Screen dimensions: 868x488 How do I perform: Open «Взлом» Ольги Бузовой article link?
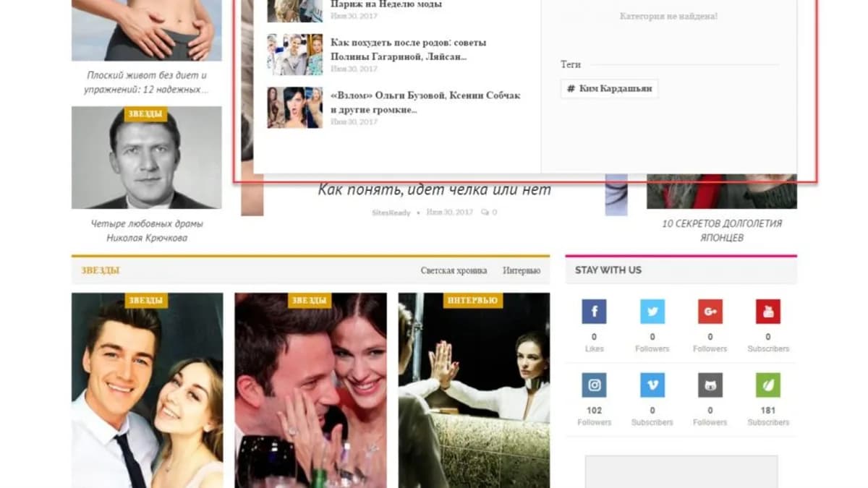click(425, 103)
